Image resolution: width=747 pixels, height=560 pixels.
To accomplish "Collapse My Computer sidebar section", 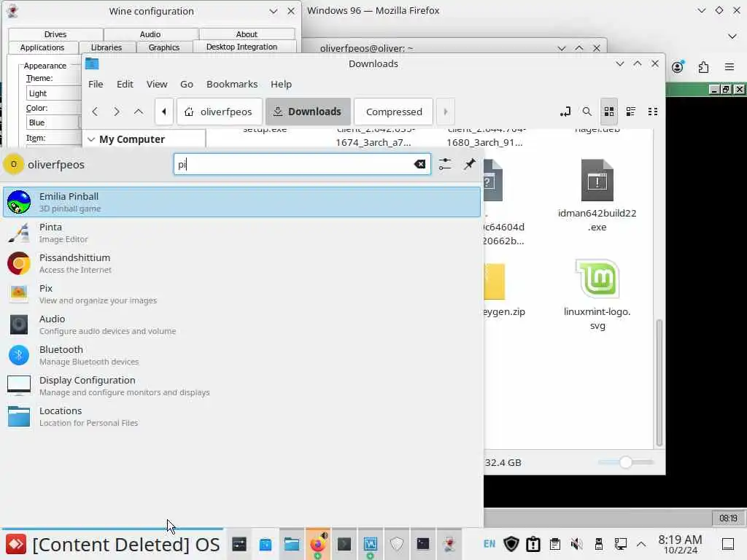I will (x=91, y=139).
